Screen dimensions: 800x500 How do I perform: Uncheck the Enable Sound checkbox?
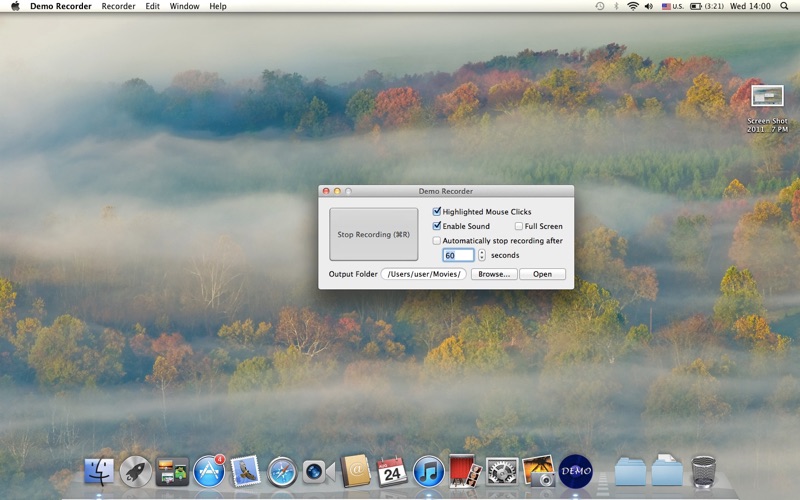pyautogui.click(x=437, y=226)
